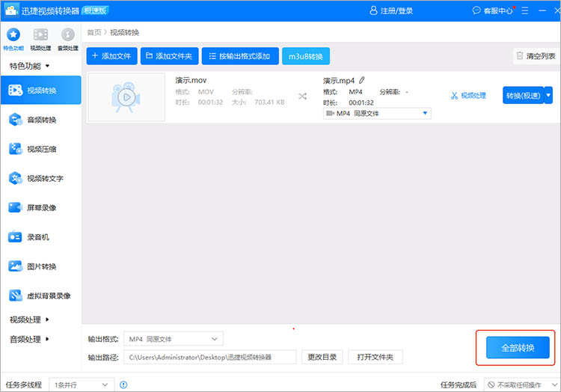561x392 pixels.
Task: Open the 任务完成后 dropdown
Action: click(x=522, y=385)
